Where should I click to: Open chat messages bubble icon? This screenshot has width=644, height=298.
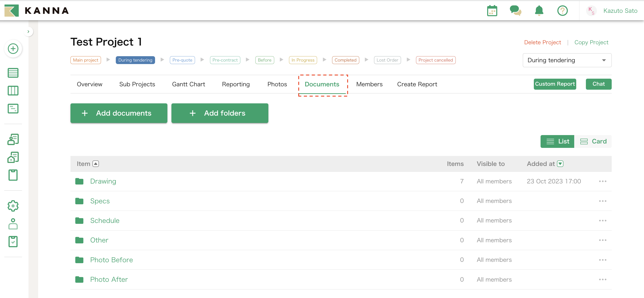point(515,11)
